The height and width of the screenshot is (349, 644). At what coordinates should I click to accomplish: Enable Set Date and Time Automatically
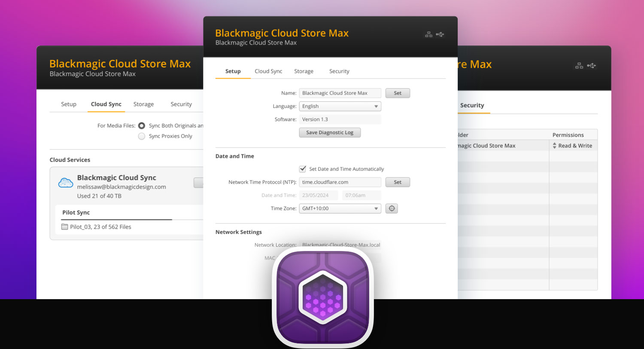pyautogui.click(x=303, y=168)
